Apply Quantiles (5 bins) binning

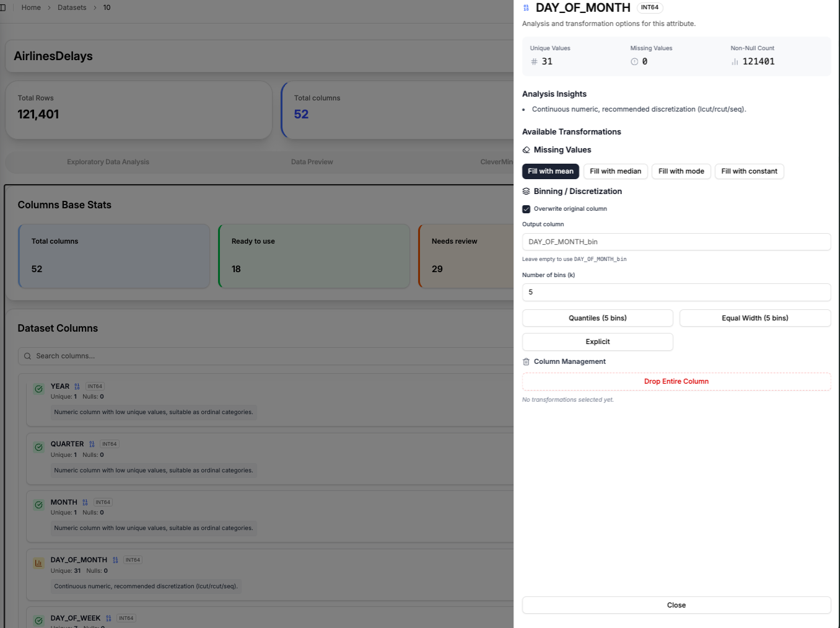click(x=597, y=318)
